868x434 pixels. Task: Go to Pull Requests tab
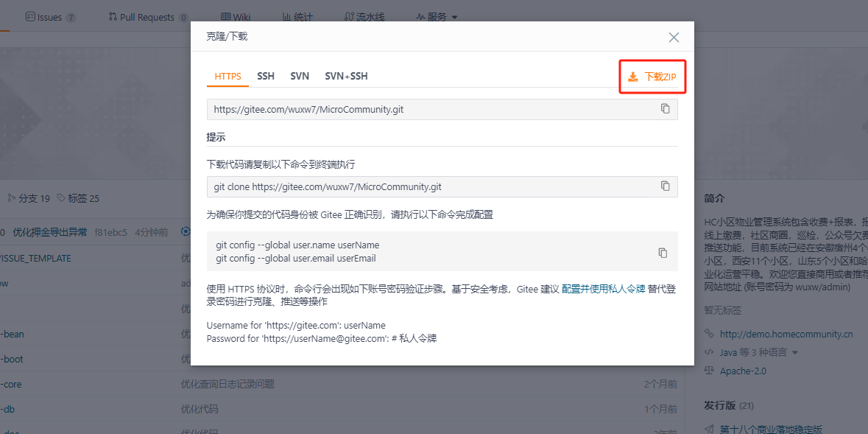pyautogui.click(x=147, y=17)
